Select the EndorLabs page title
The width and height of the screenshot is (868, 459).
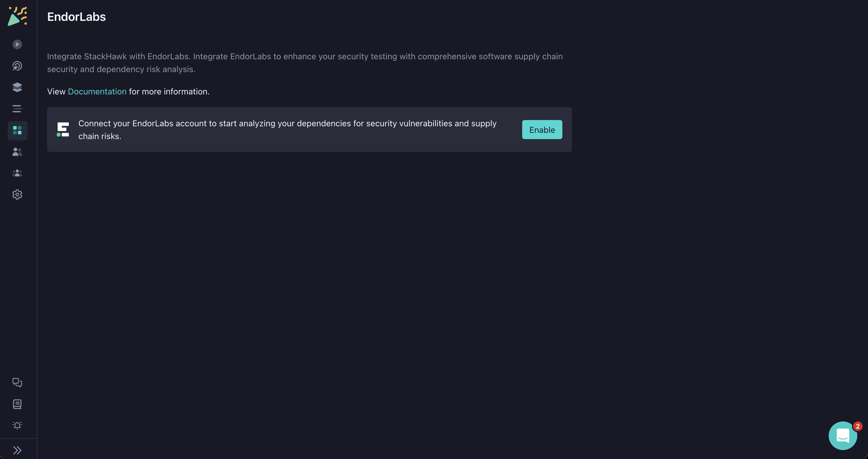tap(76, 16)
